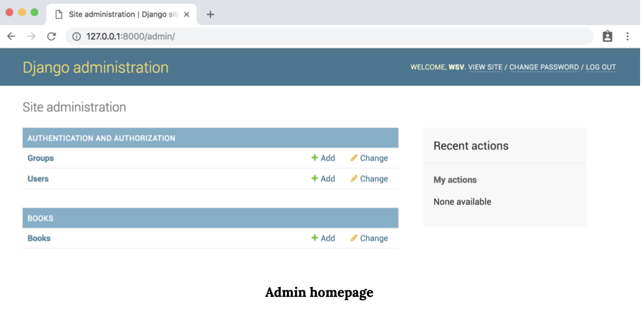Click the Admin homepage caption
The height and width of the screenshot is (322, 644).
click(x=319, y=292)
